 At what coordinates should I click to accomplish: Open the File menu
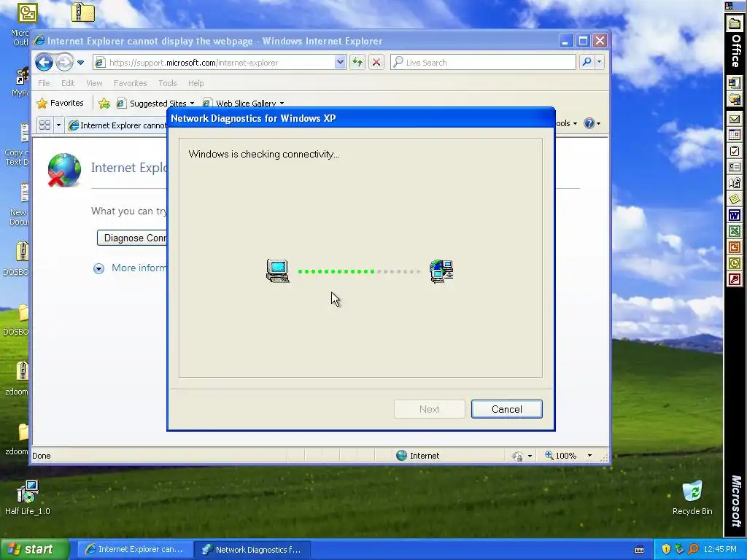44,83
